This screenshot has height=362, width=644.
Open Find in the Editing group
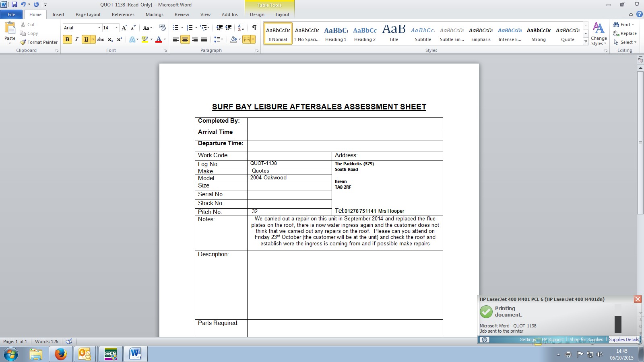click(x=623, y=25)
